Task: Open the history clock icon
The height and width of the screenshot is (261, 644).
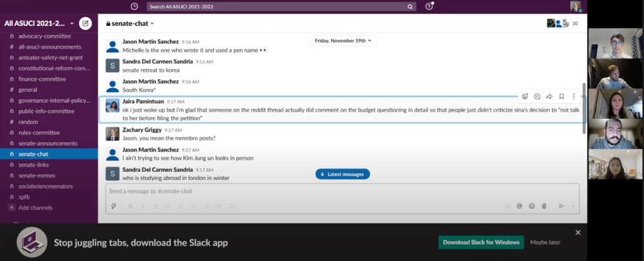Action: (x=134, y=6)
